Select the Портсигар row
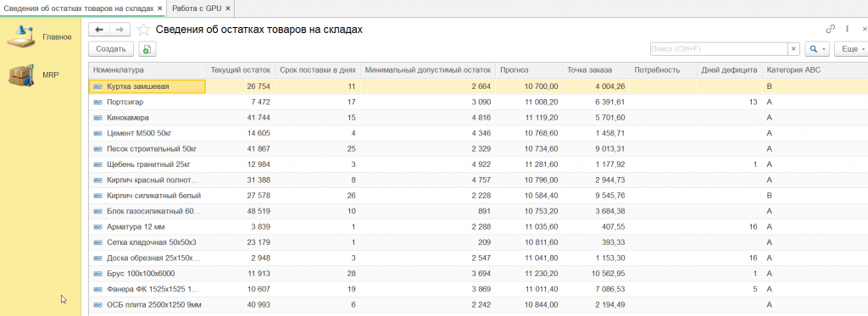Screen dimensions: 868x316 click(x=478, y=103)
